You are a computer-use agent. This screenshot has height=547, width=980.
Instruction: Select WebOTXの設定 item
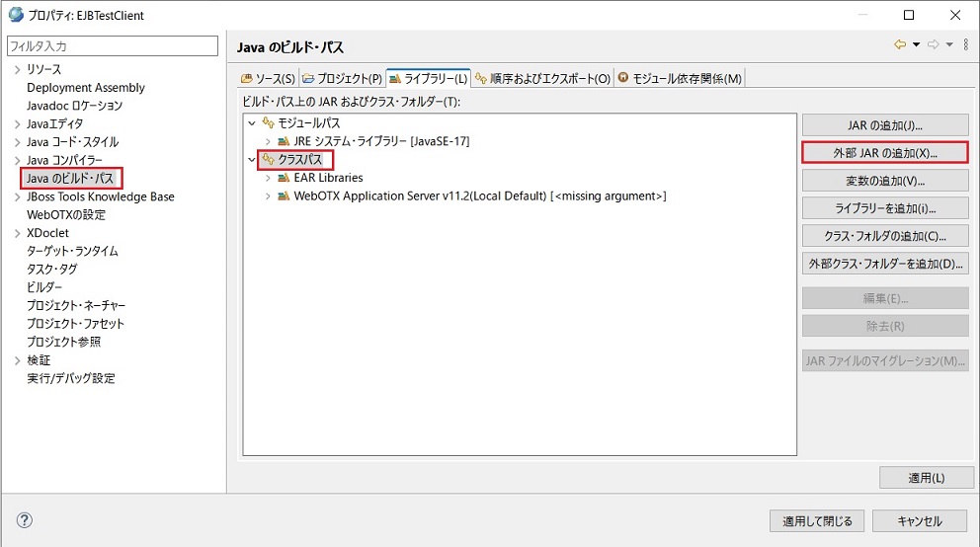point(65,215)
